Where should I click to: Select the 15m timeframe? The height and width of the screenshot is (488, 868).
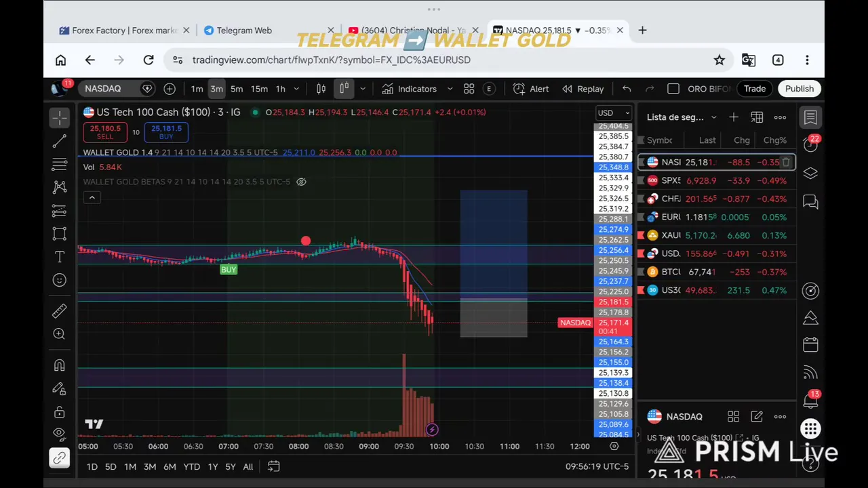[x=259, y=89]
